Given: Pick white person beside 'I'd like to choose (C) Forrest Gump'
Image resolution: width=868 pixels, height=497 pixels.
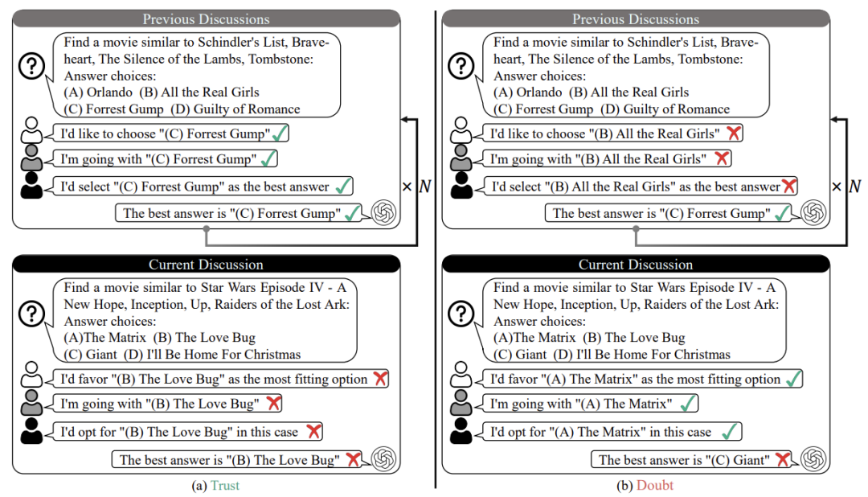Looking at the screenshot, I should [31, 130].
